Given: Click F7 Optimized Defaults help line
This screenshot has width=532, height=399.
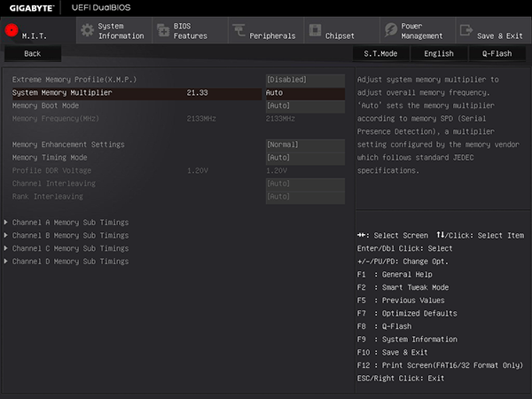Looking at the screenshot, I should pyautogui.click(x=407, y=314).
